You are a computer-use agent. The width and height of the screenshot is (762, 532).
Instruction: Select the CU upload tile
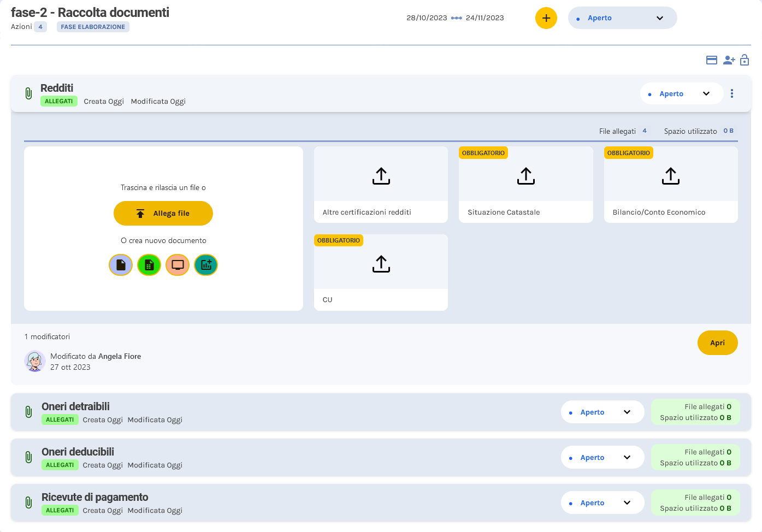pos(381,264)
